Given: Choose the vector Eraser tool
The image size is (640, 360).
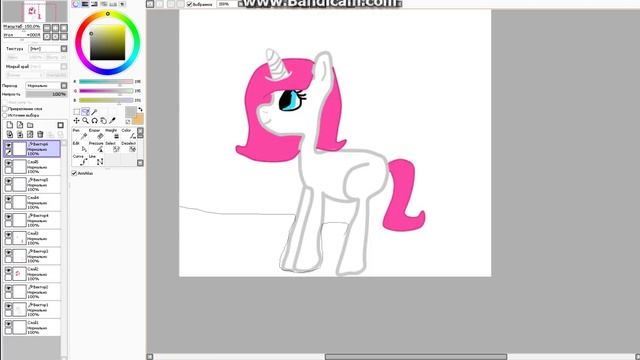Looking at the screenshot, I should click(x=96, y=133).
